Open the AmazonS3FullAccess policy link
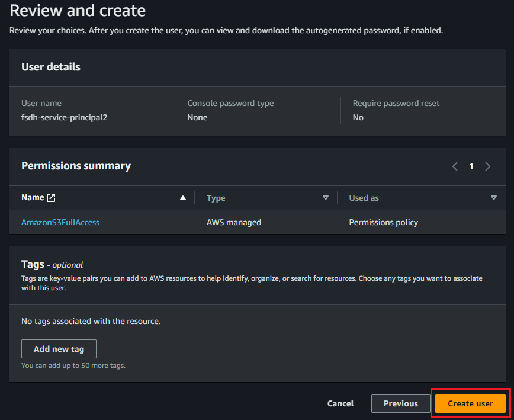The image size is (514, 420). [60, 222]
